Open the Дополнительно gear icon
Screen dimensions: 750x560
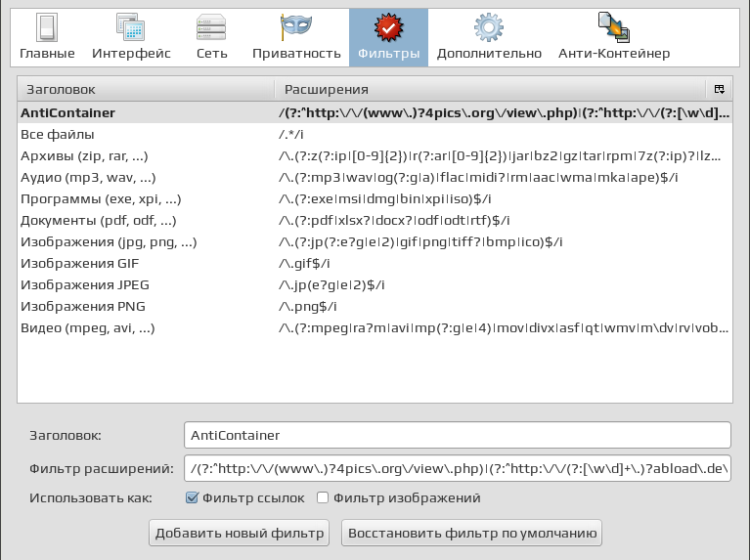click(x=488, y=27)
